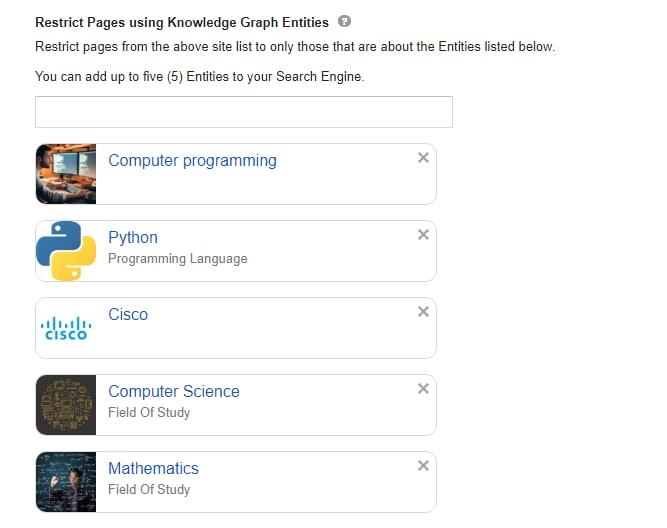Remove the Cisco entity
The width and height of the screenshot is (667, 528).
pyautogui.click(x=423, y=311)
